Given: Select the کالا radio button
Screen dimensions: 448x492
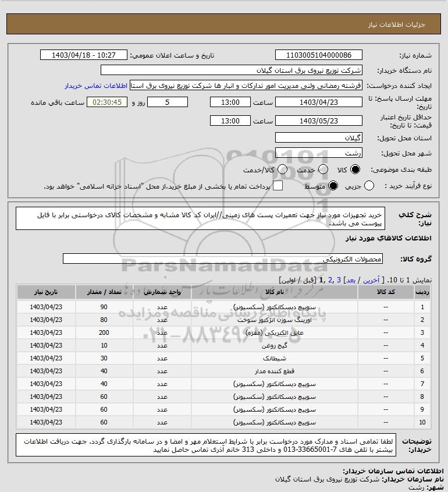Looking at the screenshot, I should click(355, 170).
